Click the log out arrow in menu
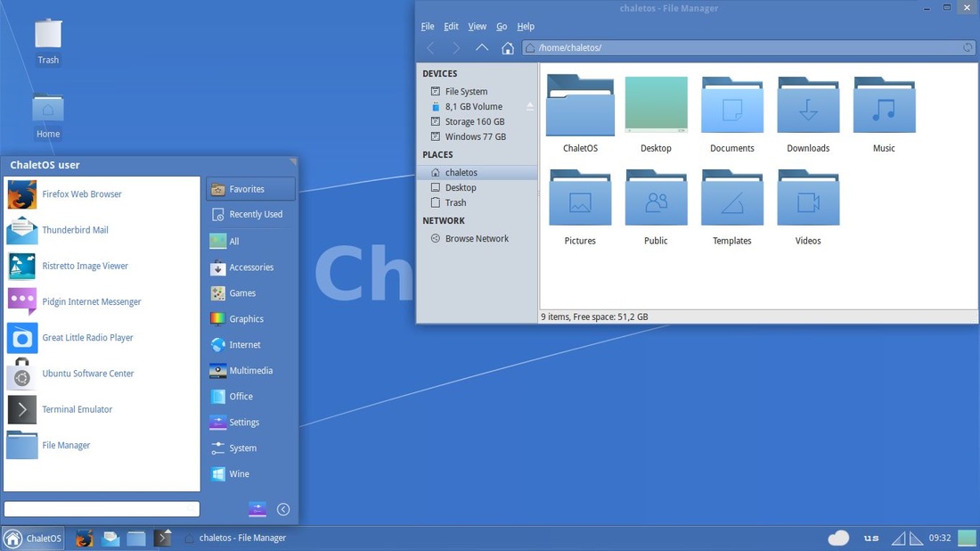980x551 pixels. (283, 509)
